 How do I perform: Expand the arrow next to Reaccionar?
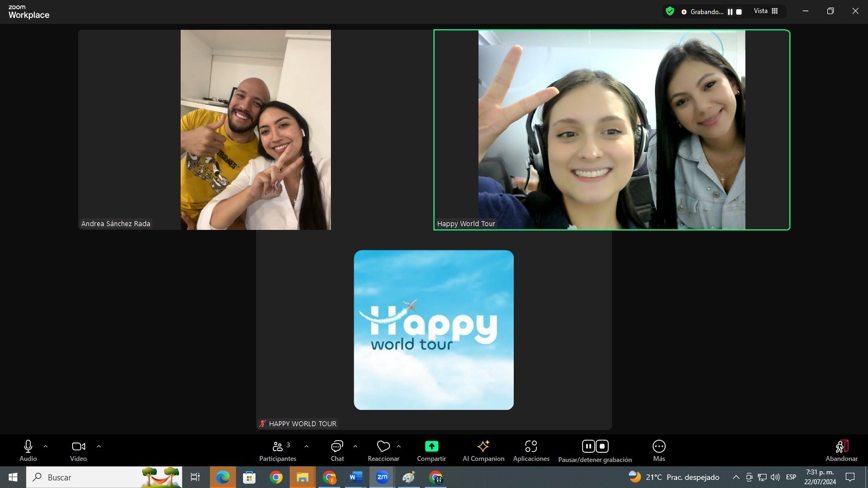pyautogui.click(x=399, y=446)
